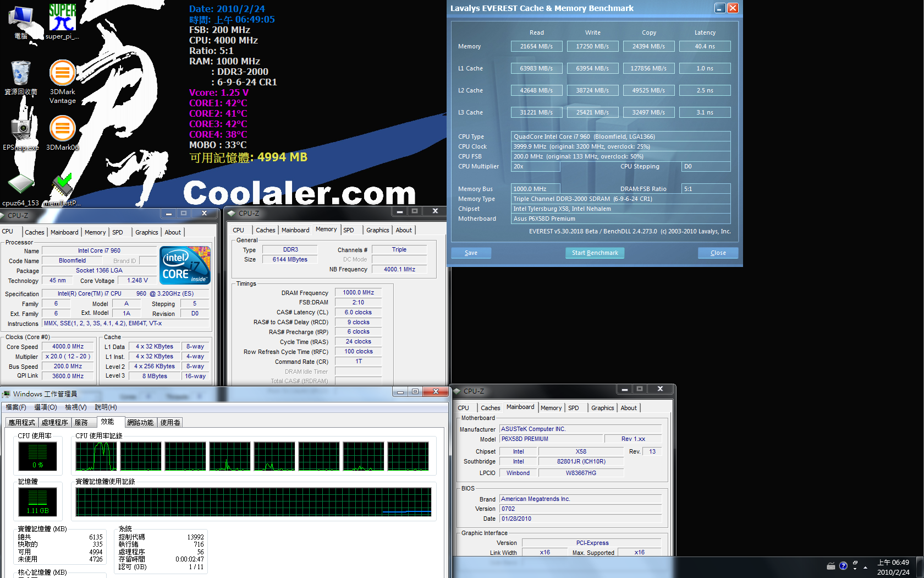The height and width of the screenshot is (578, 924).
Task: Open Mainboard tab in the CPU-Z Processor window
Action: point(64,232)
